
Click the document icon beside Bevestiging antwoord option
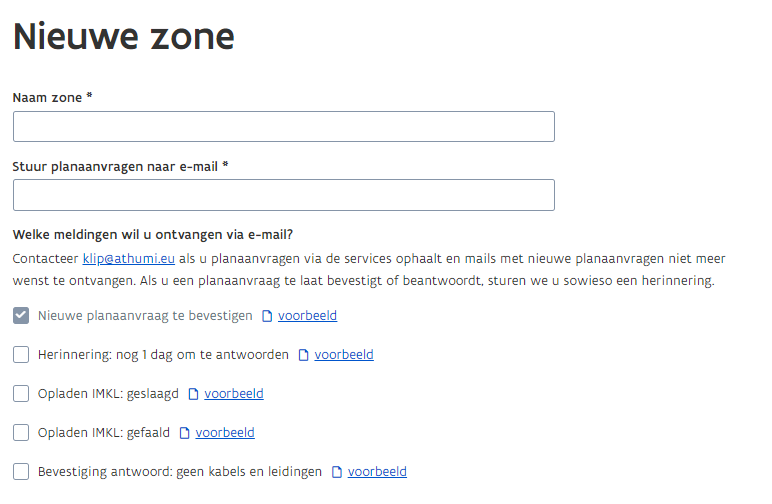337,472
